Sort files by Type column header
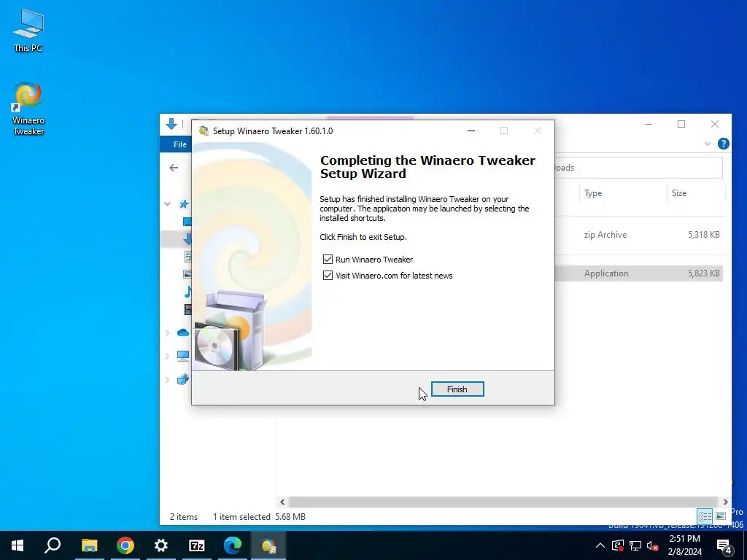 coord(593,192)
